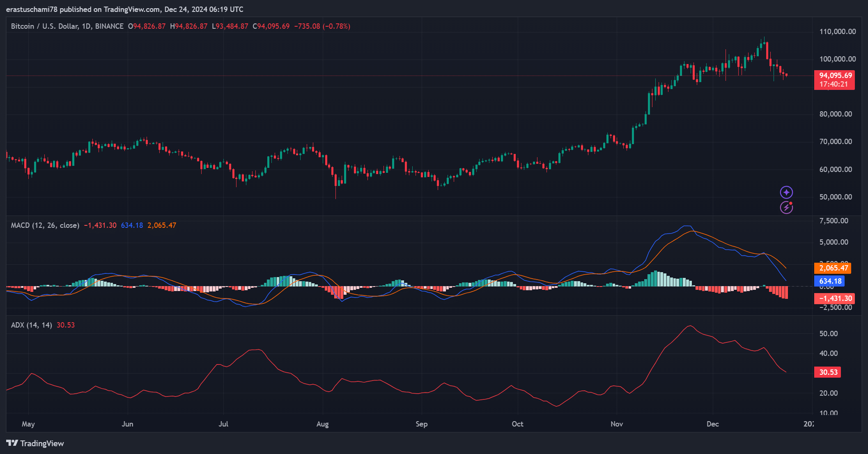The height and width of the screenshot is (454, 868).
Task: Click the 60,000.00 price axis label
Action: click(836, 170)
